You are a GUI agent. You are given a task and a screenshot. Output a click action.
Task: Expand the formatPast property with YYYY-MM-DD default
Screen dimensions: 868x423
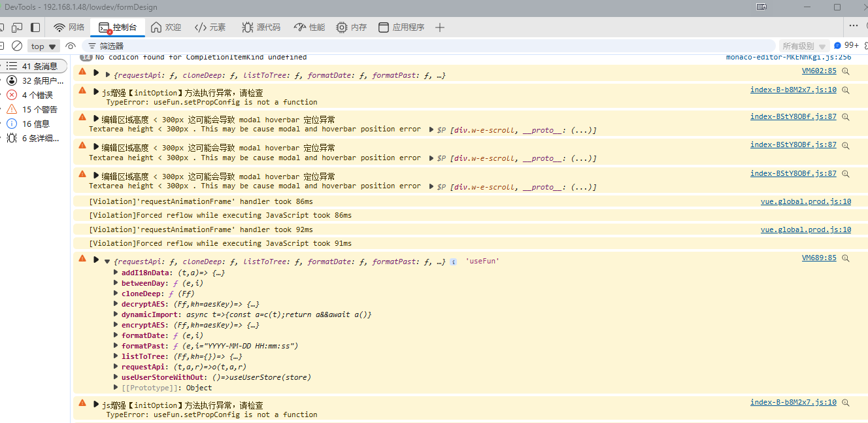pyautogui.click(x=117, y=346)
